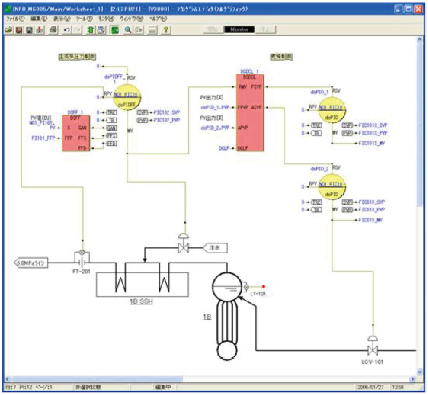Open the ツール(T) menu

pos(84,19)
